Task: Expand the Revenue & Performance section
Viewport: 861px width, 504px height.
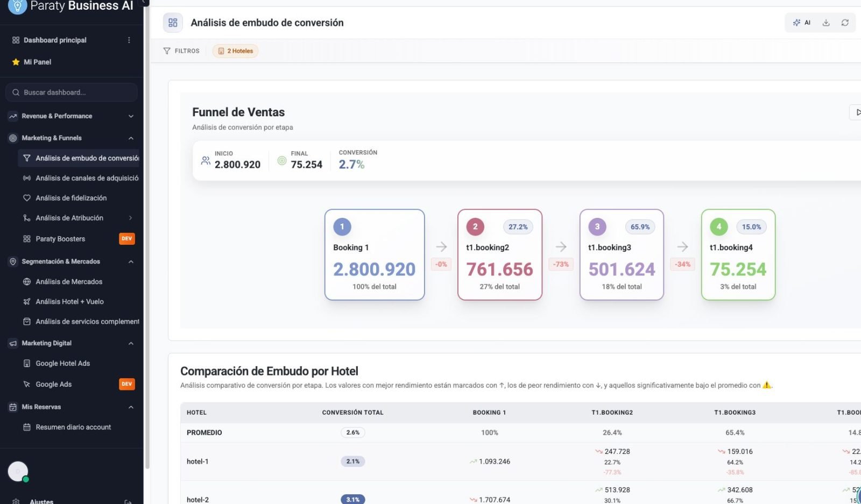Action: pyautogui.click(x=131, y=116)
